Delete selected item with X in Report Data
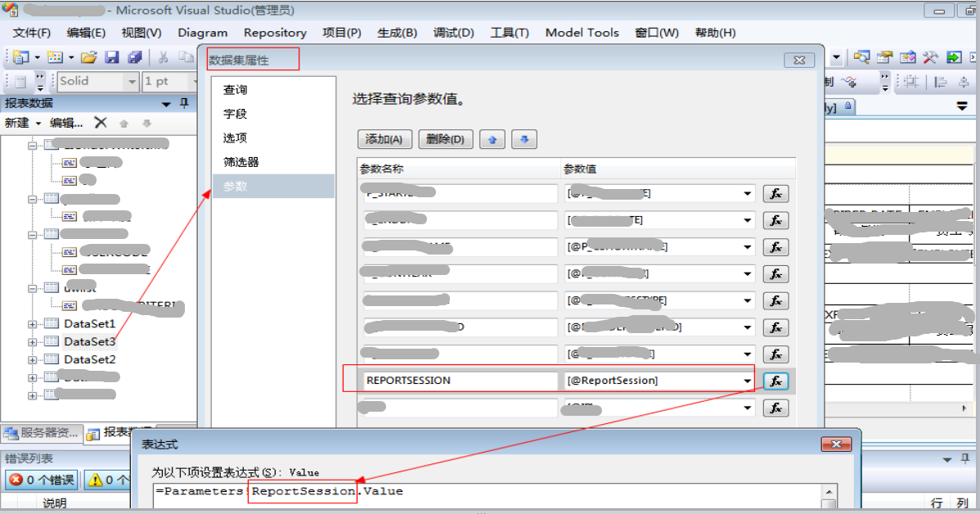This screenshot has height=514, width=980. (101, 123)
